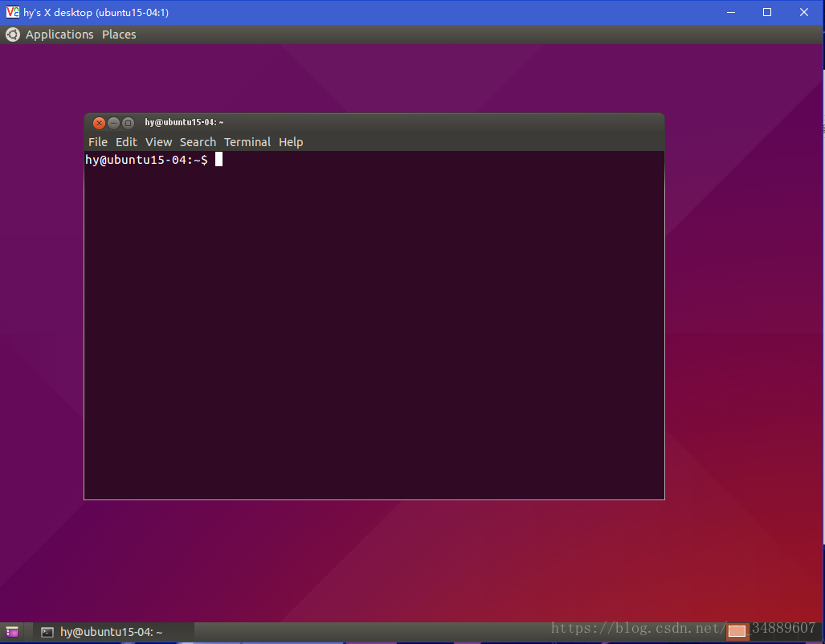Click the show desktop icon in bottom panel
Viewport: 825px width, 644px height.
[12, 632]
